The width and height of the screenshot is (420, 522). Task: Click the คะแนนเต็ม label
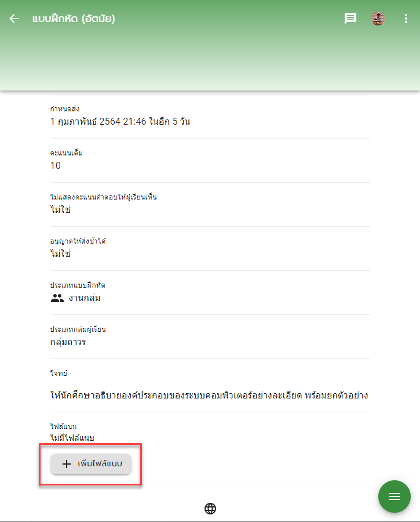(x=67, y=153)
